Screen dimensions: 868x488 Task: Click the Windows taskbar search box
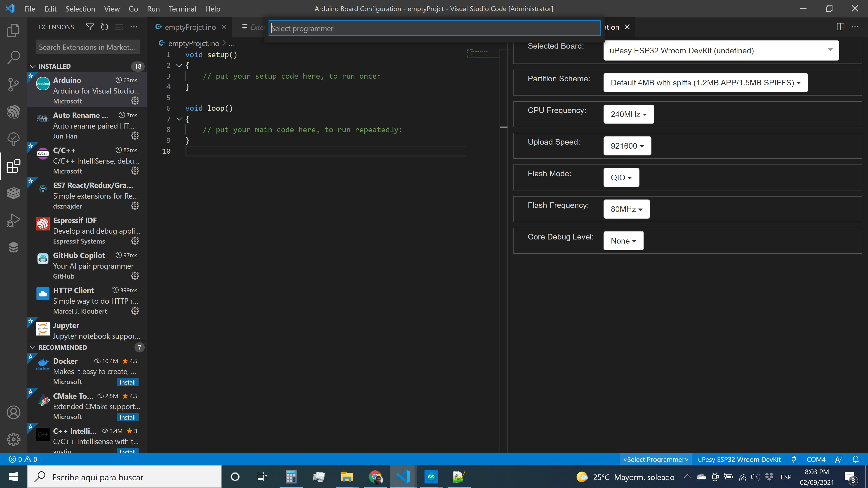pyautogui.click(x=124, y=477)
